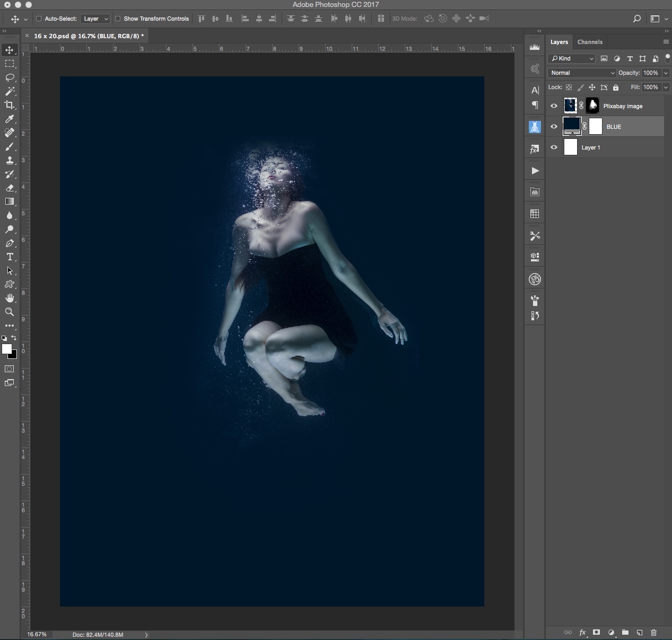Viewport: 672px width, 640px height.
Task: Activate the Lasso tool
Action: [x=9, y=77]
